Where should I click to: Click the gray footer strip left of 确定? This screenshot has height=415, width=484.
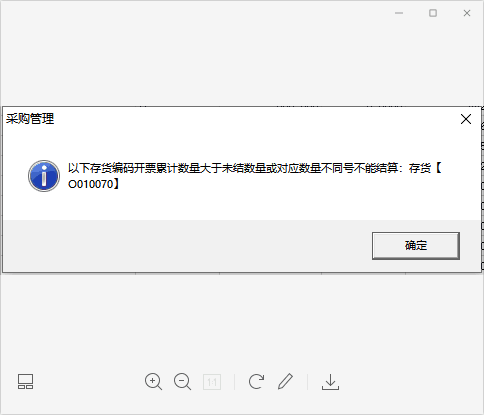tap(187, 246)
